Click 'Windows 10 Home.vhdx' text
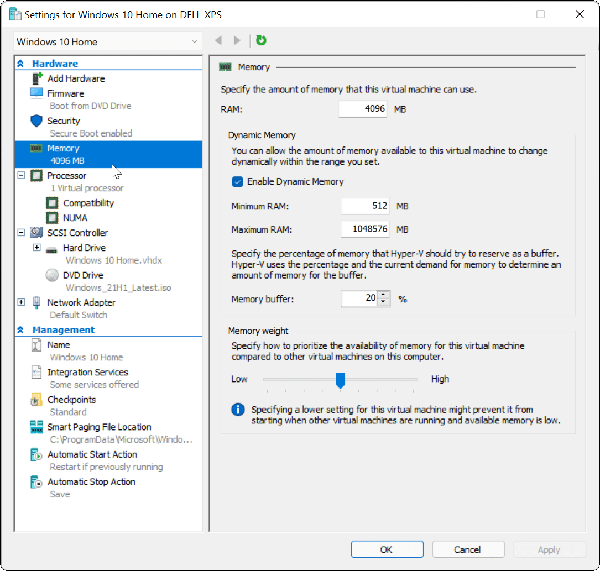 [114, 261]
